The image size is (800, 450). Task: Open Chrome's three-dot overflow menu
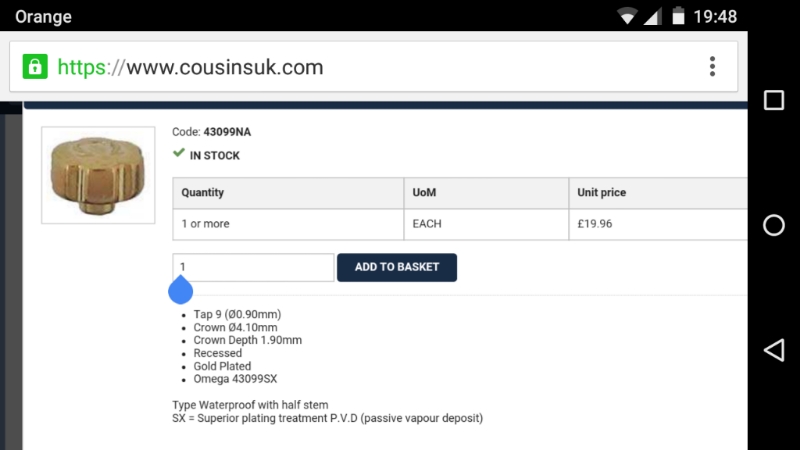[x=712, y=67]
